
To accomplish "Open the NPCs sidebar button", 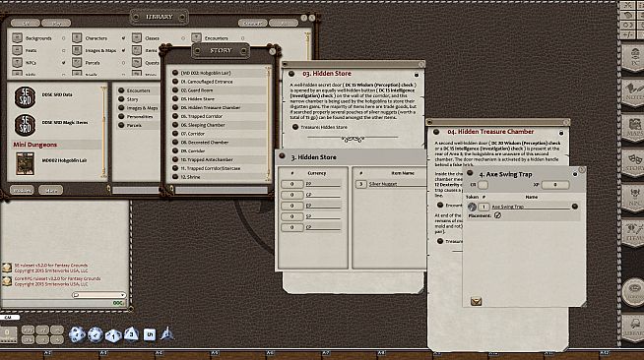I will click(x=633, y=198).
